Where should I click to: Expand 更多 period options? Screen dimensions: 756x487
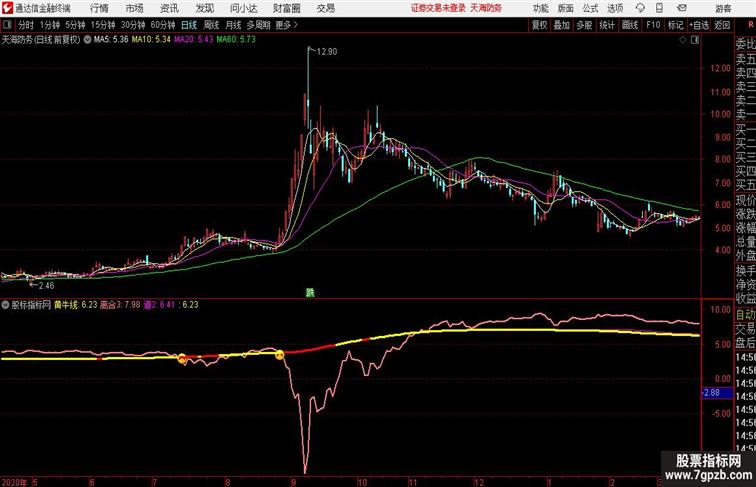coord(286,25)
